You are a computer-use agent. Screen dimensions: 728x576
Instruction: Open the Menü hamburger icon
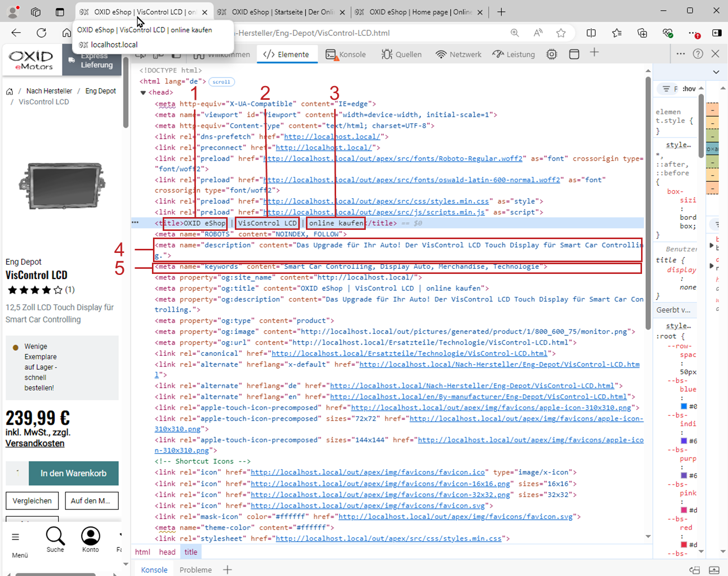[15, 537]
